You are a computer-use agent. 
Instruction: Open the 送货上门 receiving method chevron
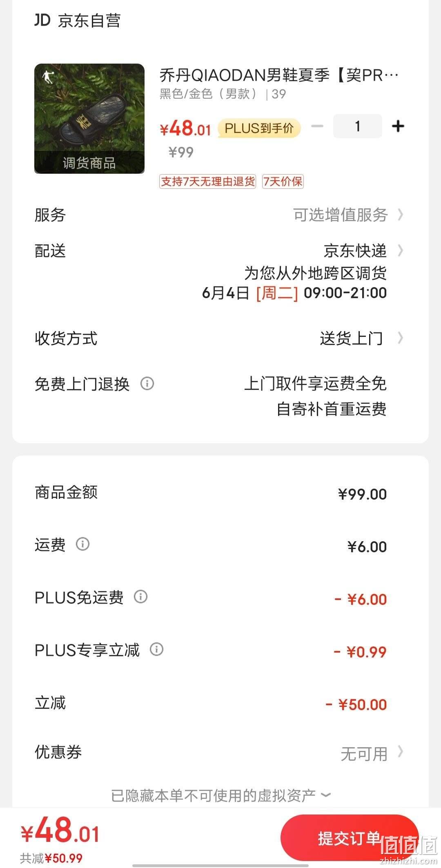tap(400, 338)
